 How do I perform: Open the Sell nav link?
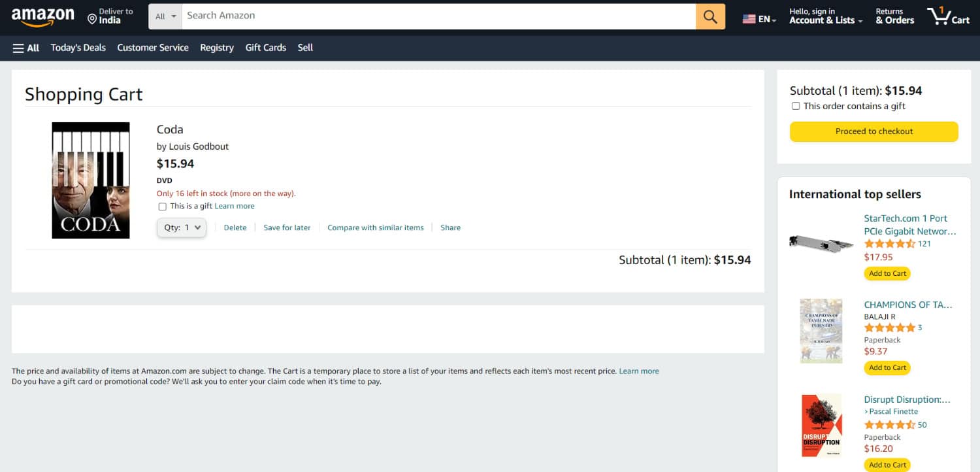pyautogui.click(x=305, y=48)
